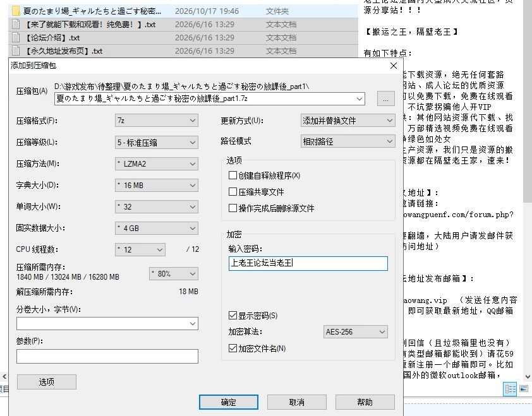The width and height of the screenshot is (532, 416).
Task: Select the 【论坛介绍】.txt file icon
Action: click(16, 38)
